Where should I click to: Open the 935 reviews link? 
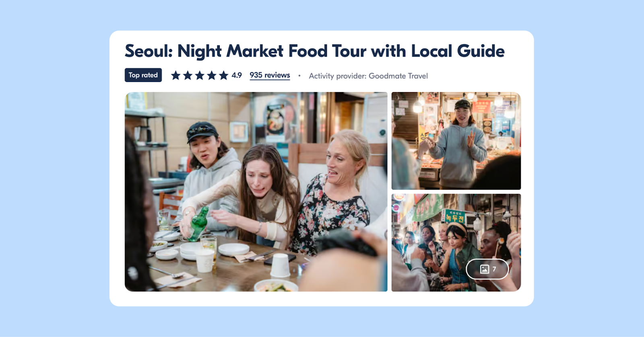pos(270,75)
